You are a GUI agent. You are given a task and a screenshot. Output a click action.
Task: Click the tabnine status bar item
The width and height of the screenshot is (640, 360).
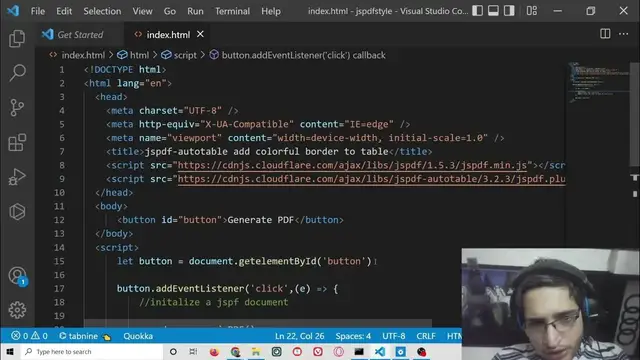pos(84,336)
